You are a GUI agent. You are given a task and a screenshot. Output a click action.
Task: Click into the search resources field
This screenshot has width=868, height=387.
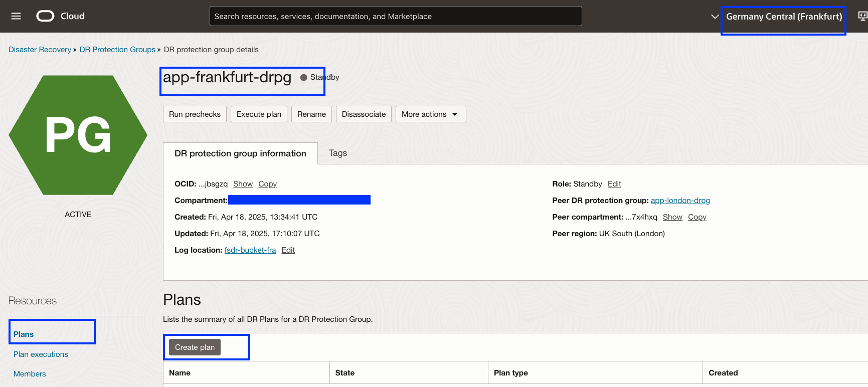tap(396, 16)
